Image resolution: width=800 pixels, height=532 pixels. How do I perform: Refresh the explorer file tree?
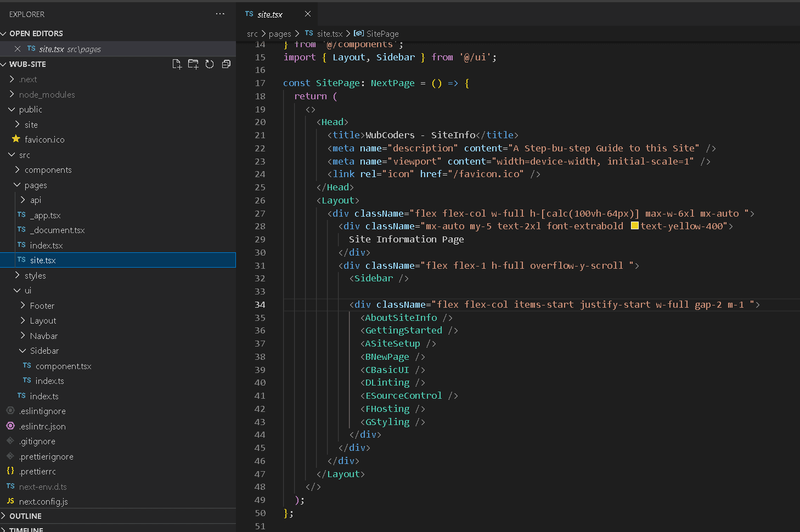click(210, 64)
